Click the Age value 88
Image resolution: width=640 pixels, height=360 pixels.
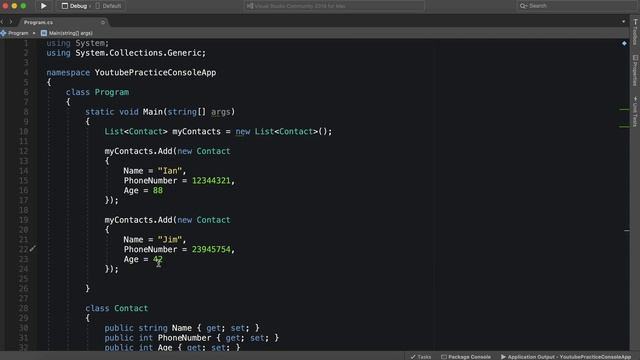(158, 190)
